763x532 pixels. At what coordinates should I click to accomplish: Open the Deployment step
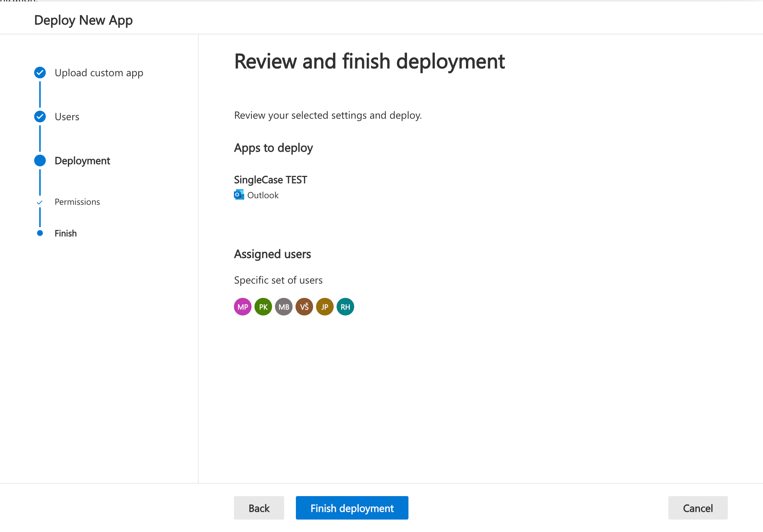point(82,161)
